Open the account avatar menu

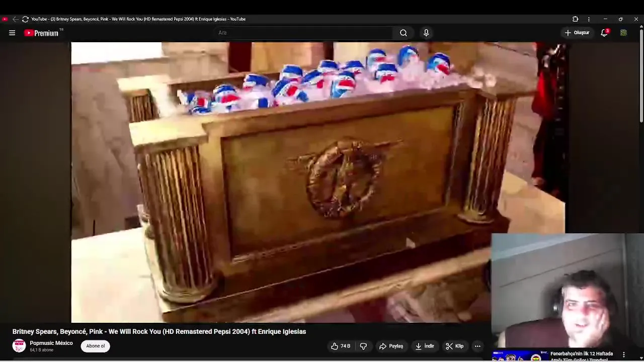(623, 33)
